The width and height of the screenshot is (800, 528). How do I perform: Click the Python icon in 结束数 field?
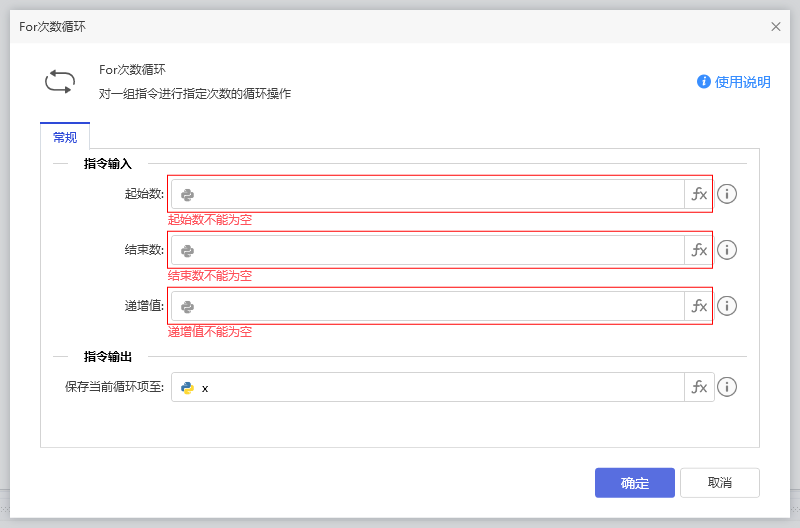point(187,250)
